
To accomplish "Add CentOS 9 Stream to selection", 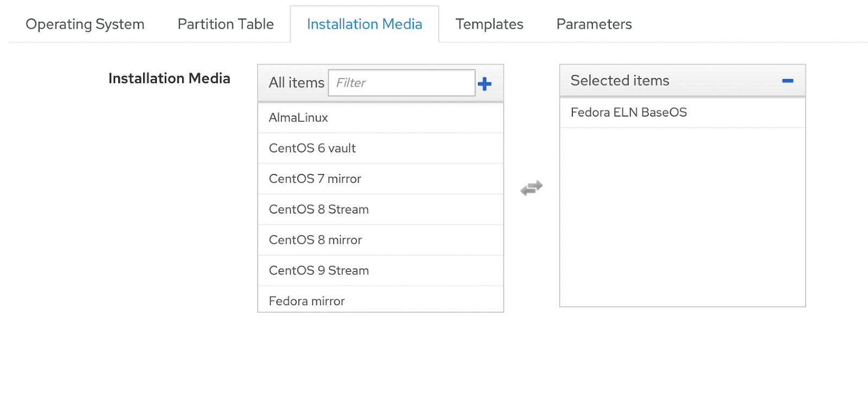I will tap(381, 270).
